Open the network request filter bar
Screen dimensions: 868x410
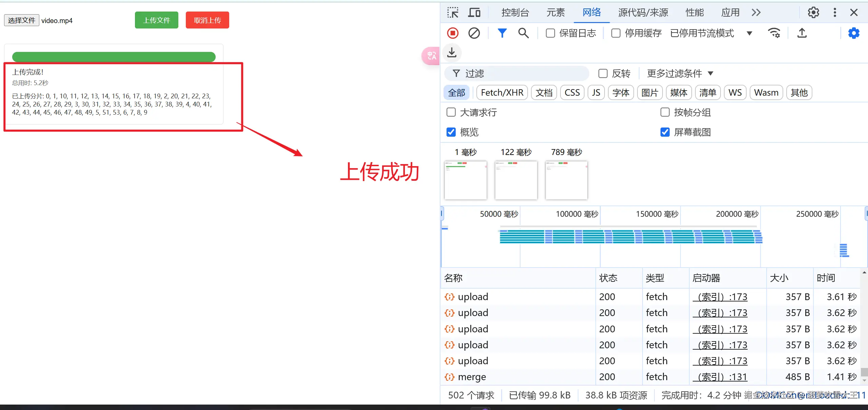click(502, 33)
